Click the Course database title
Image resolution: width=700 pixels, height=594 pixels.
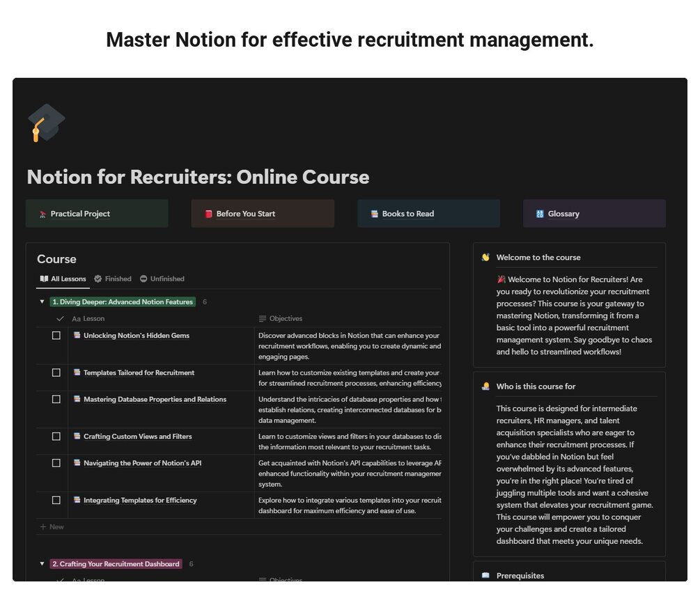[56, 259]
